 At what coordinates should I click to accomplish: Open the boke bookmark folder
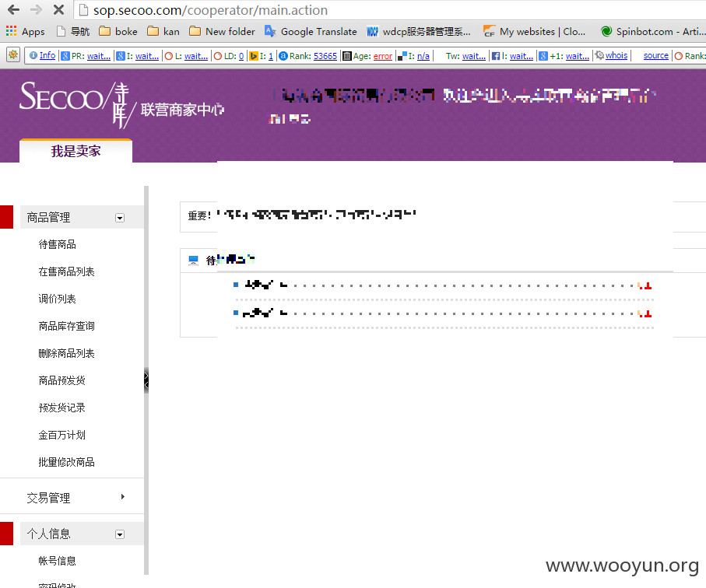(x=118, y=31)
